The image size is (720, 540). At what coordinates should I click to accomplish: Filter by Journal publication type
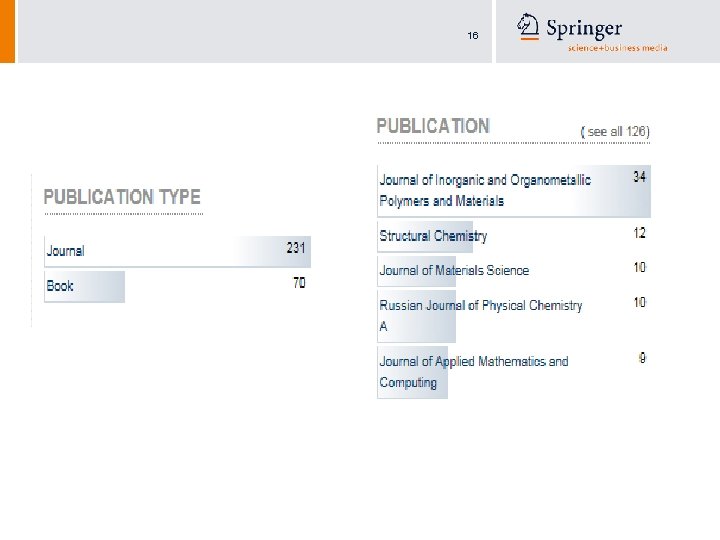pos(66,251)
